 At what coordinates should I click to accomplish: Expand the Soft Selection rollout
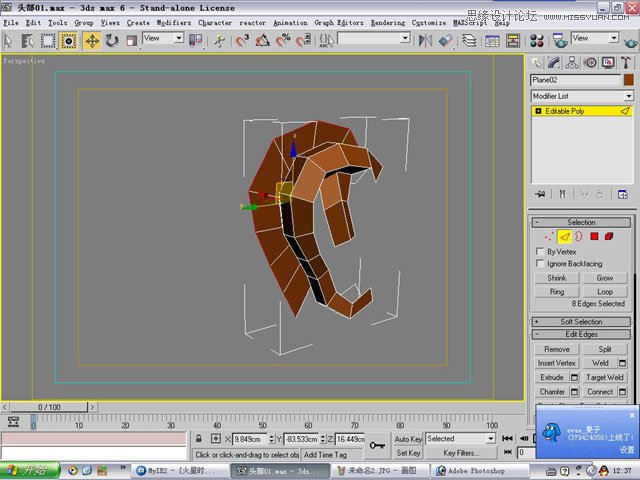coord(581,322)
